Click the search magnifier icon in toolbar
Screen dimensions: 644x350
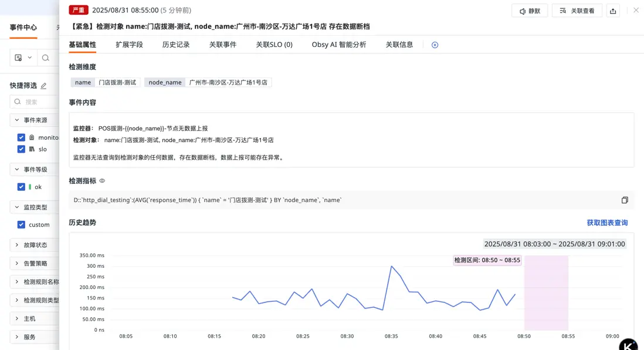click(x=45, y=58)
